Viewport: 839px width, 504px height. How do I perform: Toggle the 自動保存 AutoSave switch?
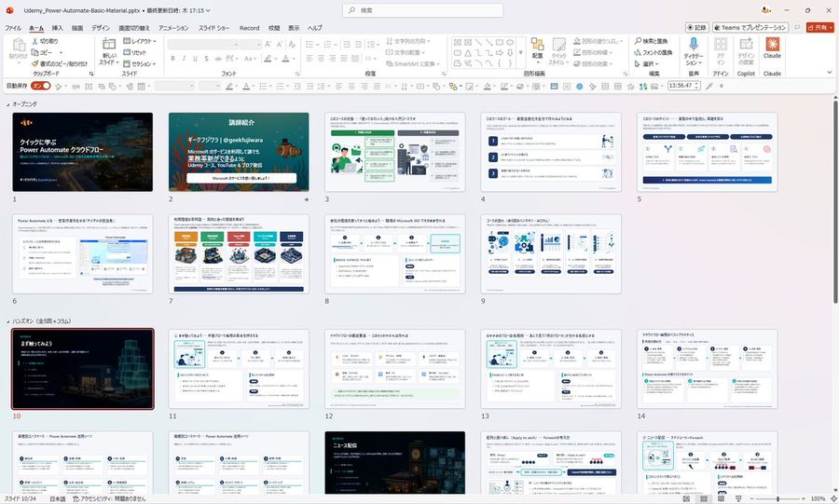(x=41, y=86)
